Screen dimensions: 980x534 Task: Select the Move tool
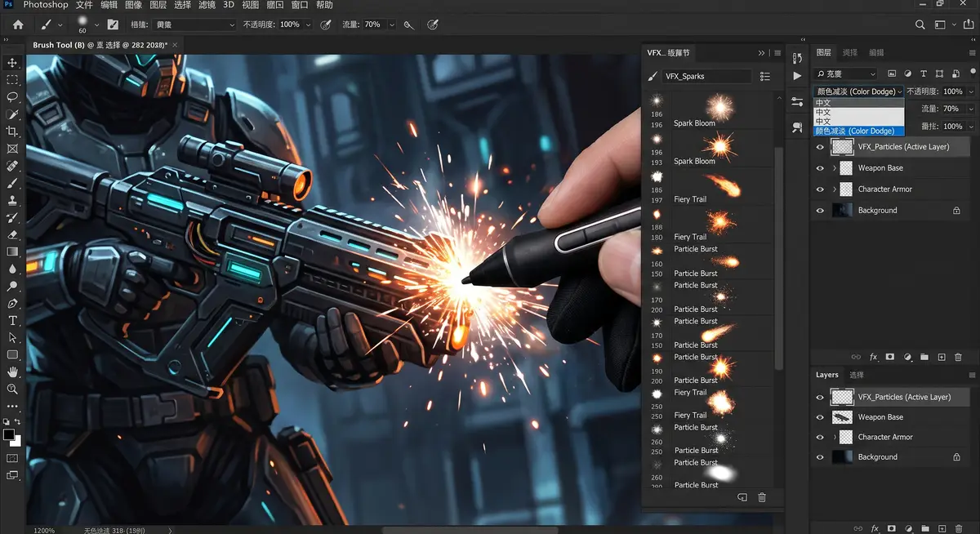click(x=12, y=63)
